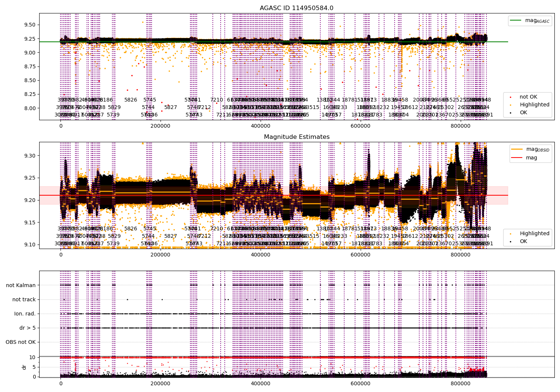Select the "Magnitude Estimates" plot title
Screen dimensions: 560x392
[x=297, y=137]
